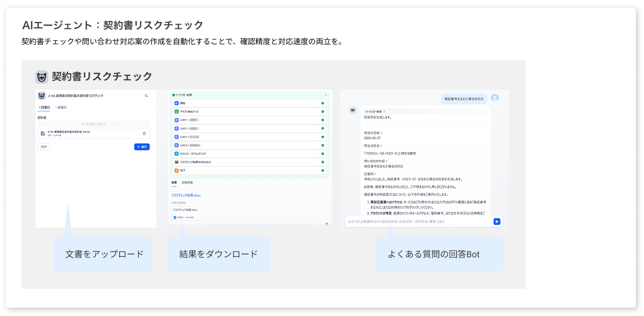Click the status check on LLM 1 row

(x=323, y=120)
